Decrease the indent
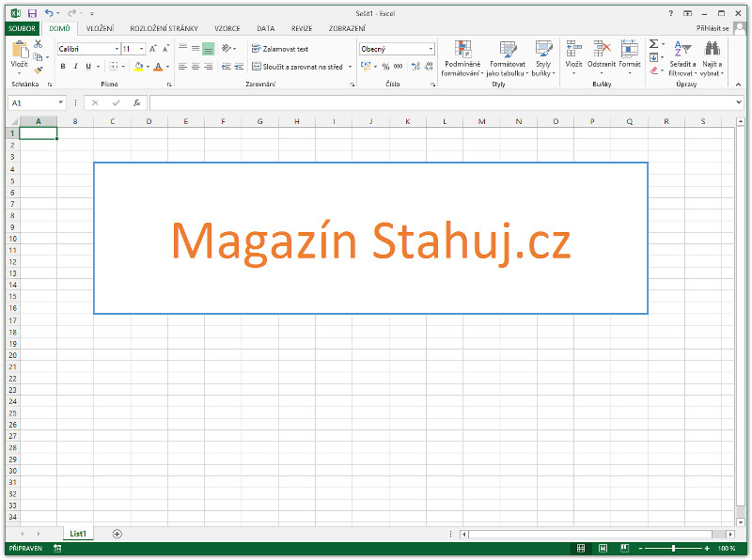This screenshot has width=752, height=560. (227, 67)
